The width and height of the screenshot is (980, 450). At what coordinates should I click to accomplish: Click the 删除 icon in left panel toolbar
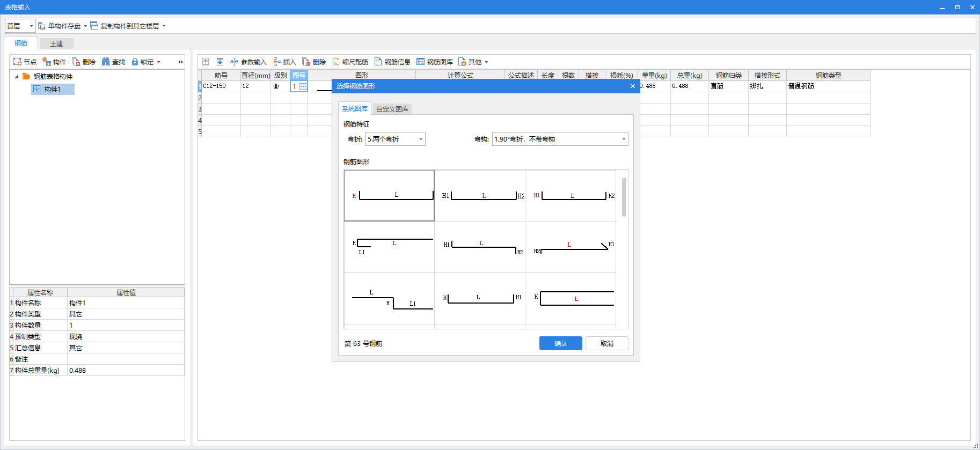click(x=76, y=62)
